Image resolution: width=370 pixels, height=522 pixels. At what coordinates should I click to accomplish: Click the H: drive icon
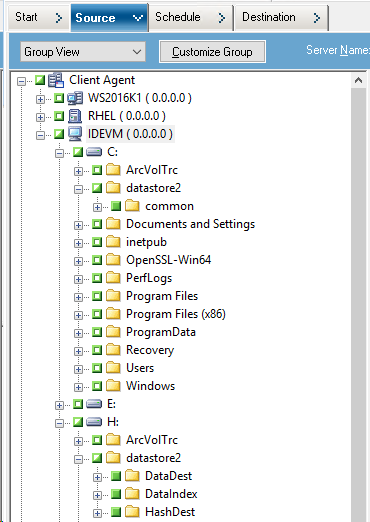94,422
